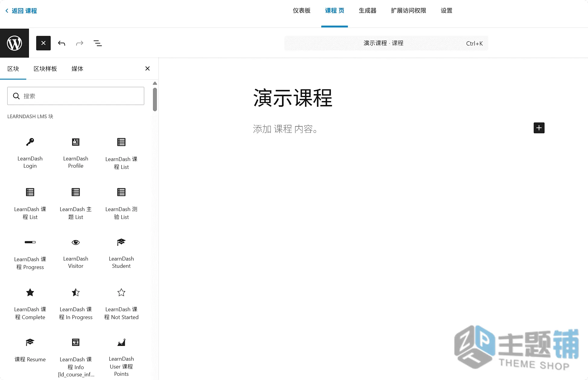Open the document overview list icon

pos(97,43)
